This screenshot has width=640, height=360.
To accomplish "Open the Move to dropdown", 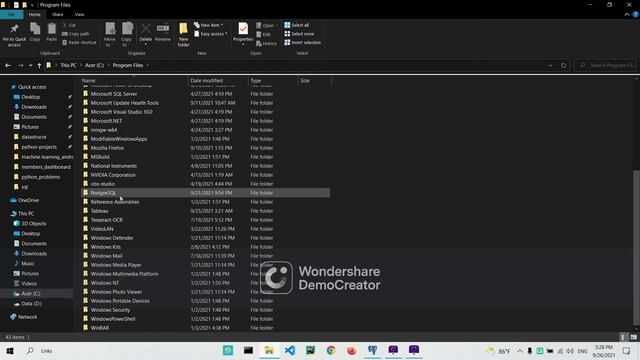I will click(110, 35).
